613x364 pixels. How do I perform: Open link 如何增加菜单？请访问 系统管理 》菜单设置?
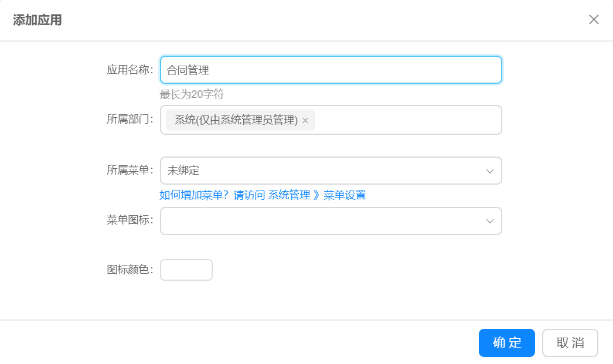(263, 195)
